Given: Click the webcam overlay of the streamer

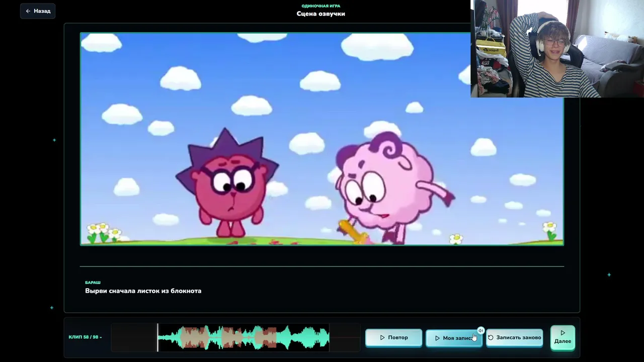Looking at the screenshot, I should click(x=557, y=49).
